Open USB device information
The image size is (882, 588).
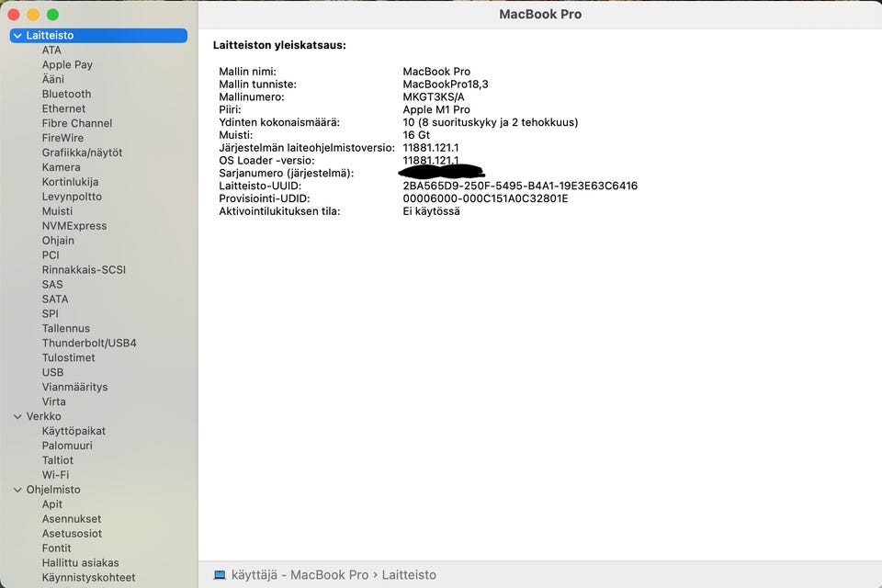(x=52, y=372)
